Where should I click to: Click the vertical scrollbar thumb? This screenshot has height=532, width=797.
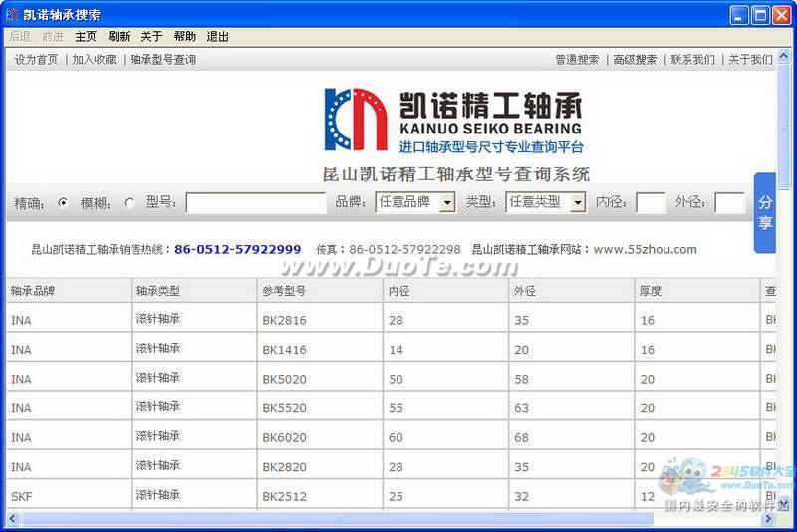[783, 126]
